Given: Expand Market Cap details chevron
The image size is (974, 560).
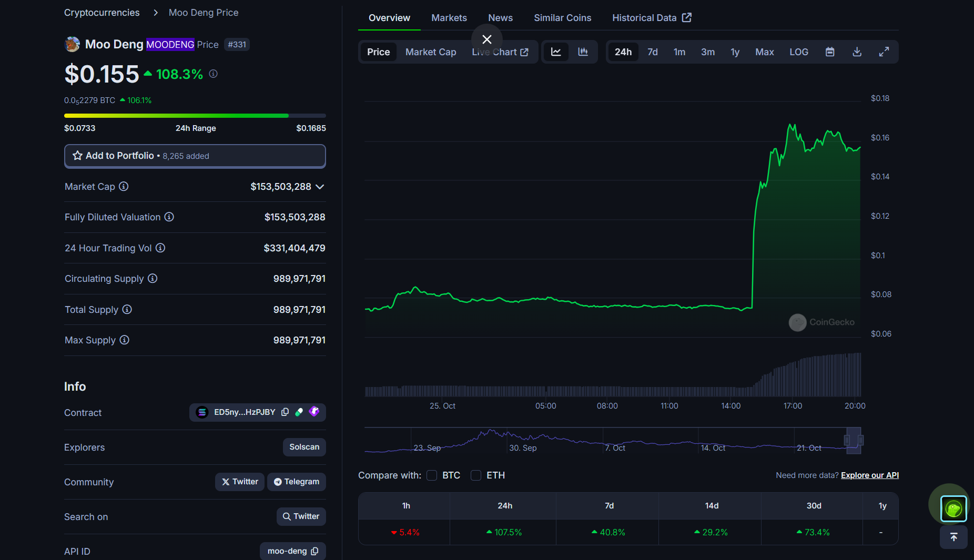Looking at the screenshot, I should (x=320, y=187).
